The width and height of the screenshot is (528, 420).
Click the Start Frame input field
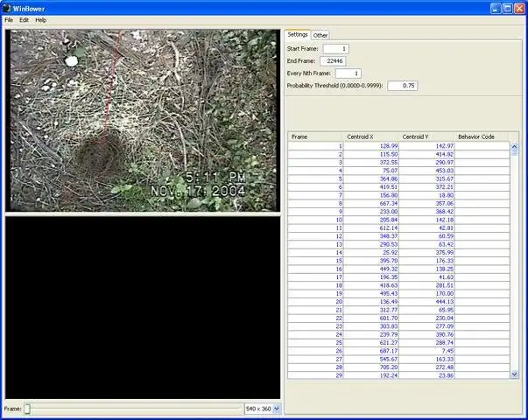335,49
